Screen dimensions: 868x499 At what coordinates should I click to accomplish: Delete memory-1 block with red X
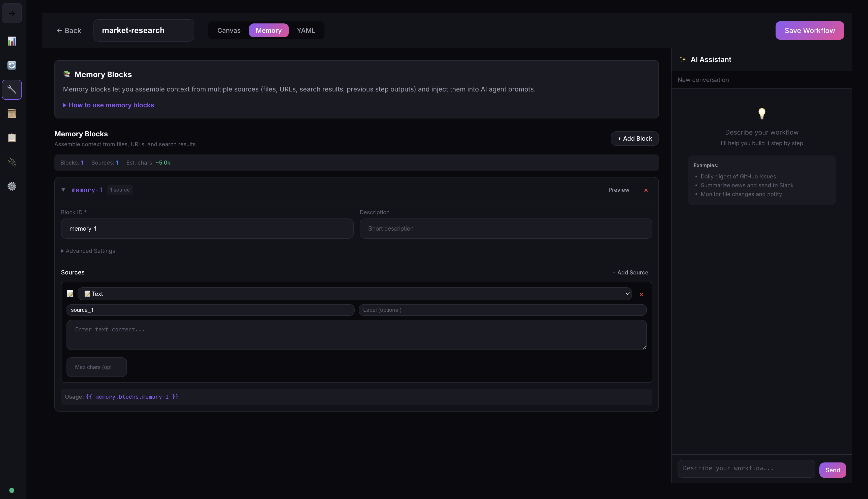[646, 190]
